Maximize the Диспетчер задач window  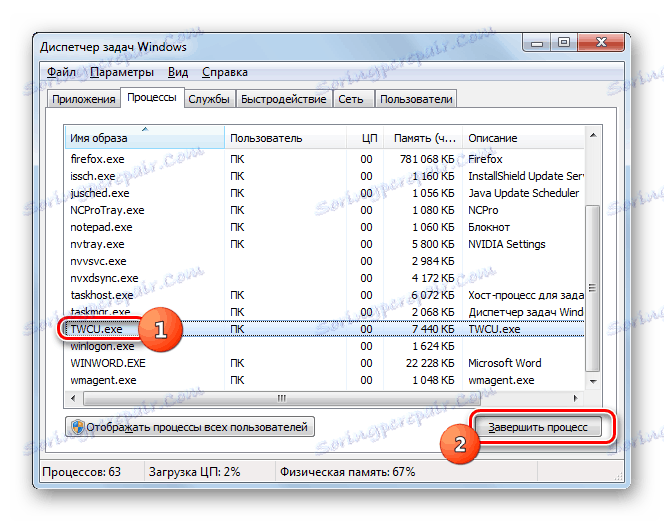(x=564, y=43)
